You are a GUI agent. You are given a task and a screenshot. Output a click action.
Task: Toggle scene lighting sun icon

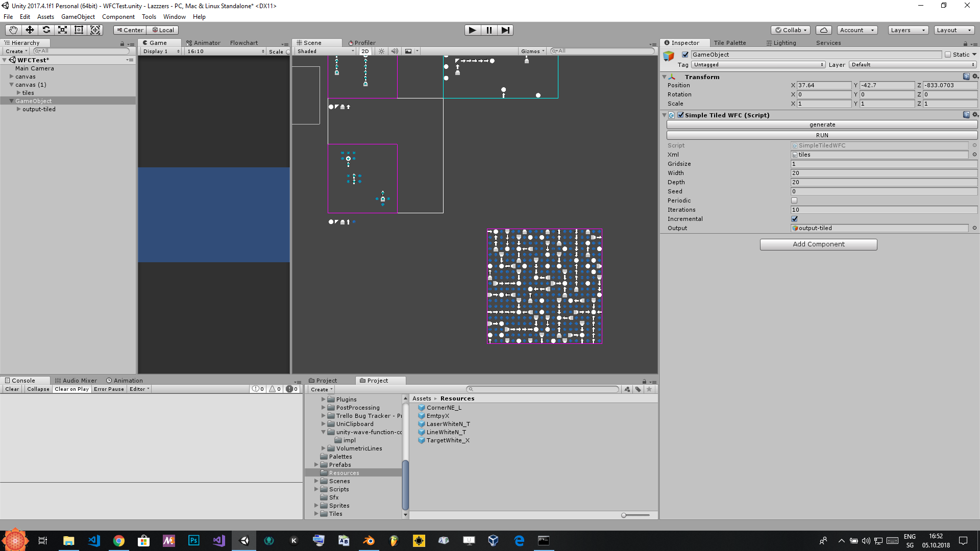click(381, 51)
